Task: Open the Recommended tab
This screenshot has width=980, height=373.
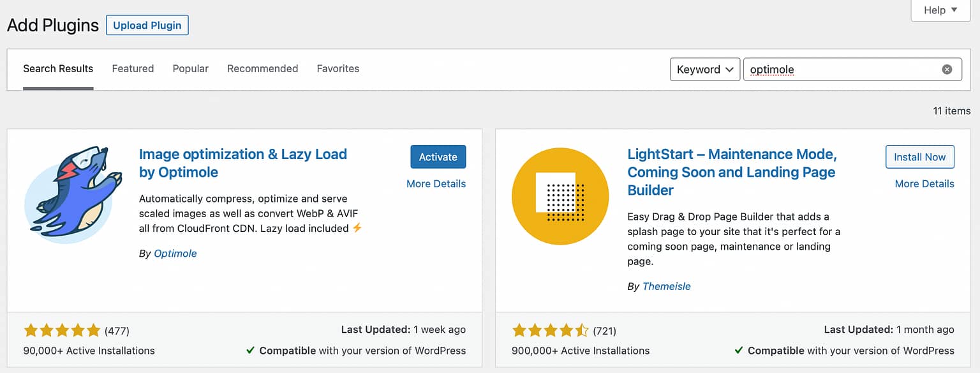Action: (263, 68)
